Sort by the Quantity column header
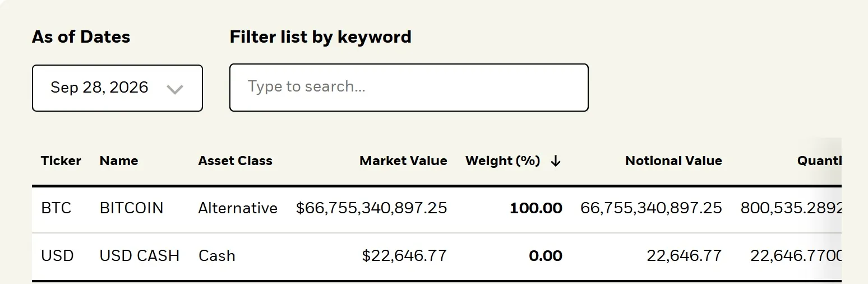The image size is (868, 284). click(819, 161)
